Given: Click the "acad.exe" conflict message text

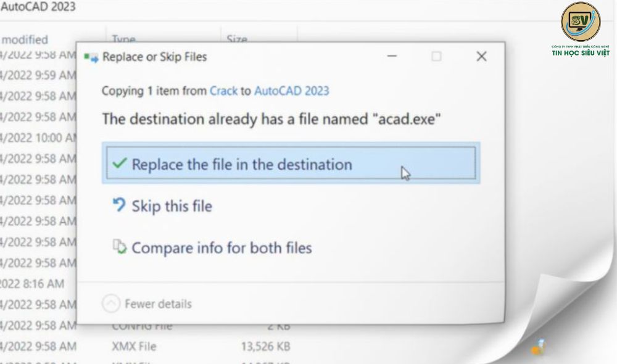Looking at the screenshot, I should [271, 119].
